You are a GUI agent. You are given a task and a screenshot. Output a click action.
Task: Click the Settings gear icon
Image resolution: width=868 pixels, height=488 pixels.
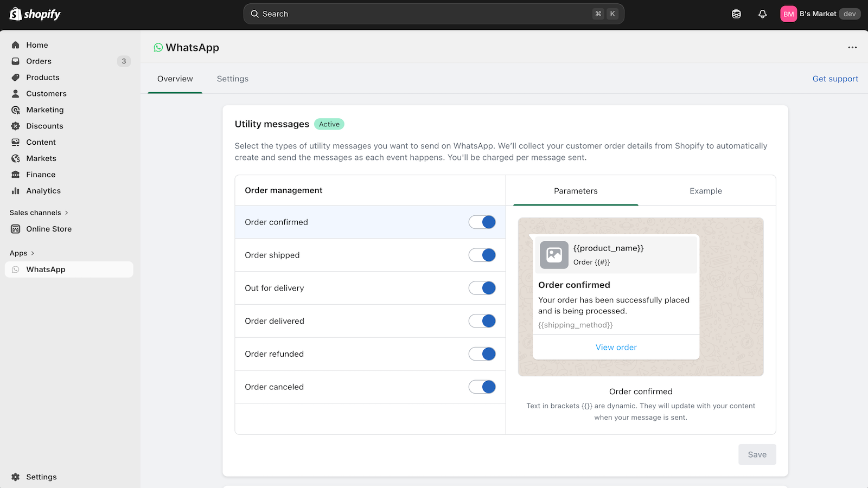pos(16,477)
